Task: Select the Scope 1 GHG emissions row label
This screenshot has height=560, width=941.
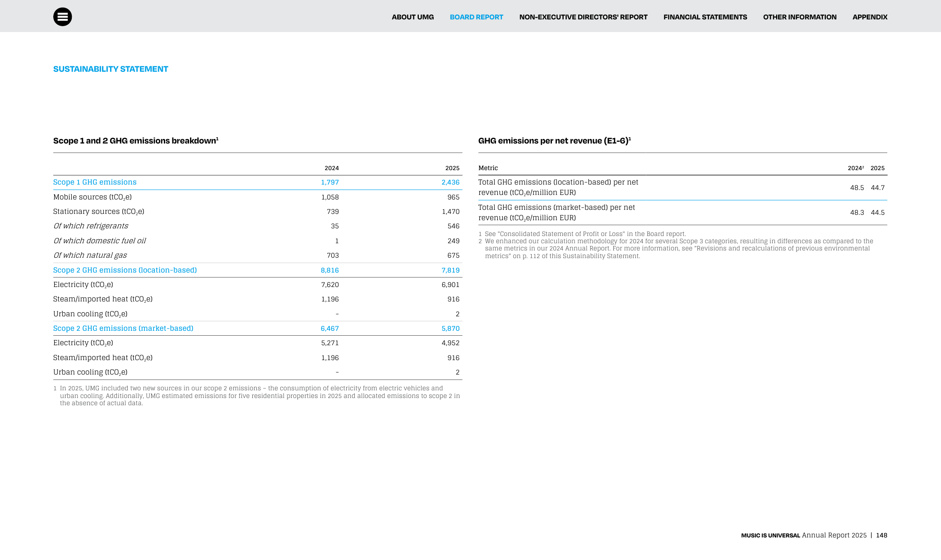Action: (95, 182)
